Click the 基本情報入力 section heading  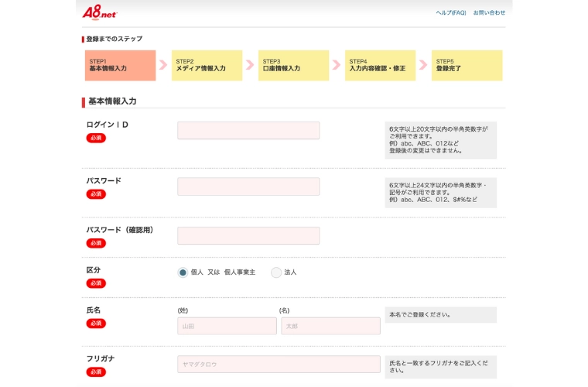click(x=112, y=101)
